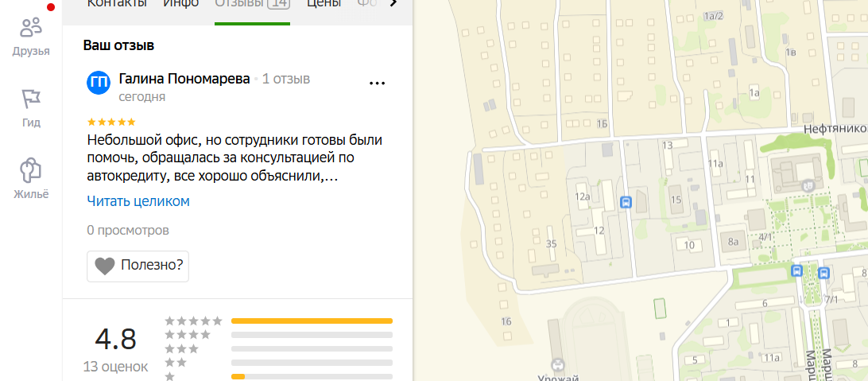Open the Друзья sidebar icon

[x=31, y=37]
